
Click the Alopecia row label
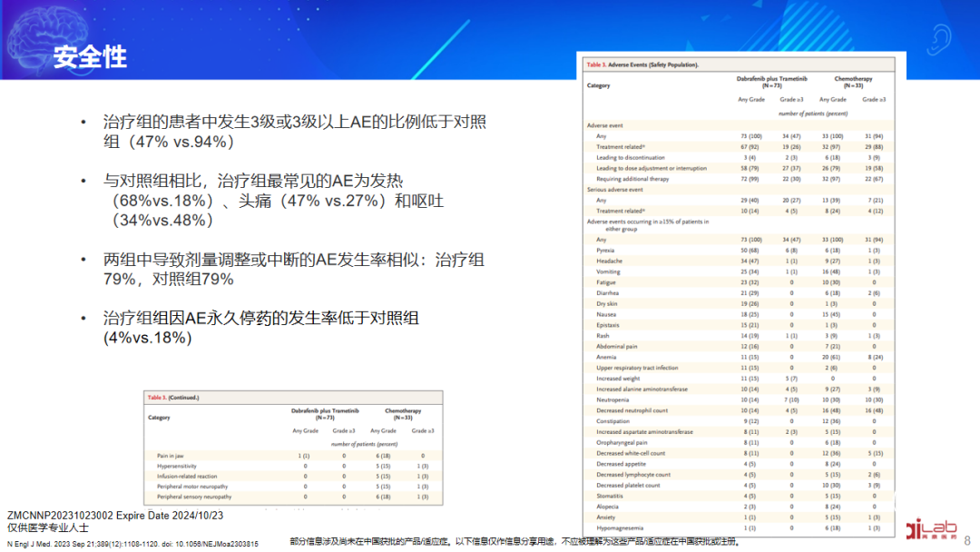607,507
